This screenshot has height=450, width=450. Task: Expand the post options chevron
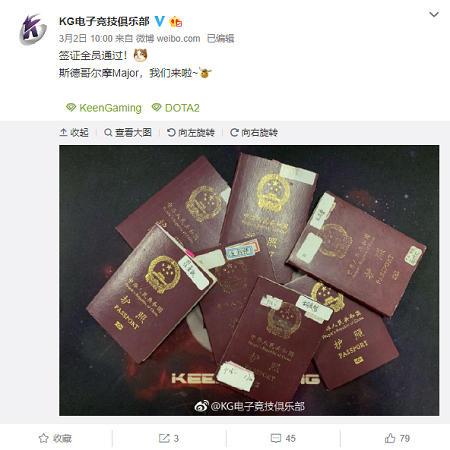click(x=434, y=14)
